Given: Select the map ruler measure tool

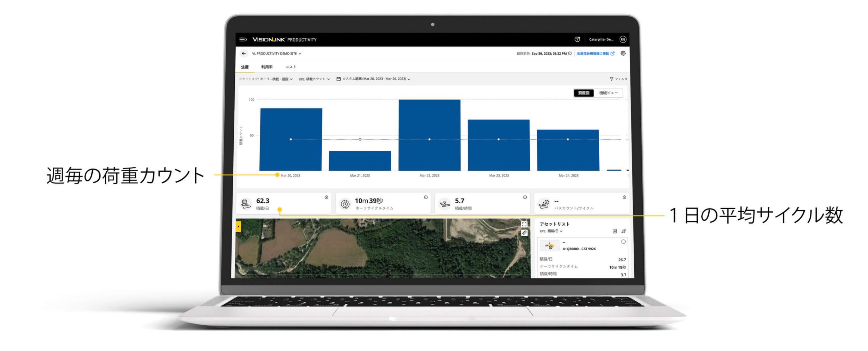Looking at the screenshot, I should (524, 233).
